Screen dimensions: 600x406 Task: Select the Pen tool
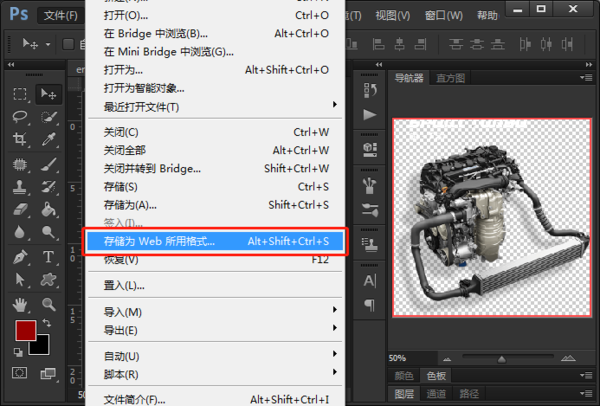[x=20, y=257]
